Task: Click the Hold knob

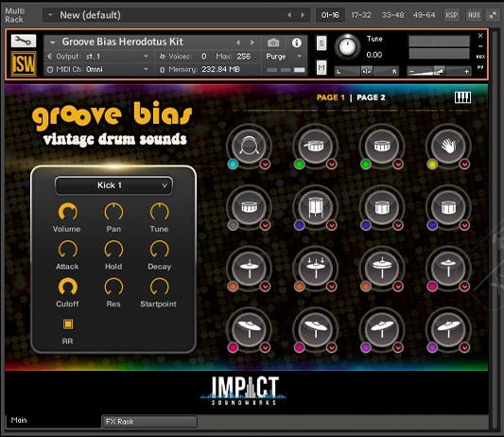Action: [113, 250]
